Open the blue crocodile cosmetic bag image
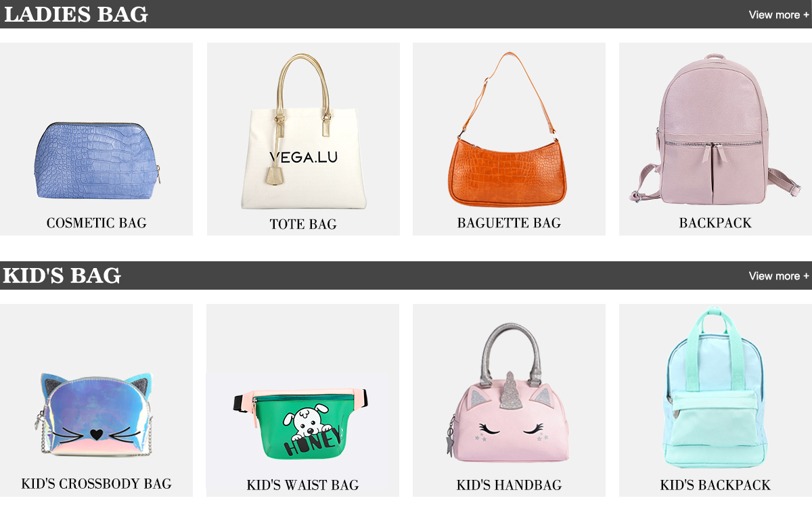 (98, 160)
